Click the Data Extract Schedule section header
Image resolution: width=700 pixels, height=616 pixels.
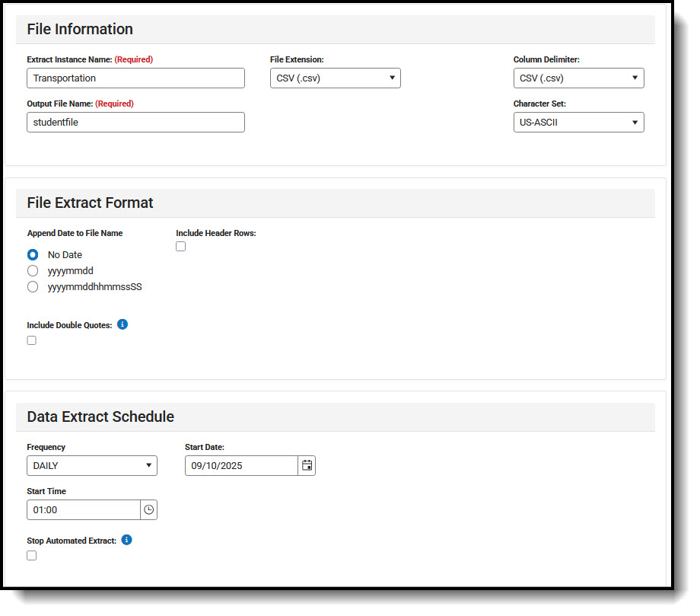click(100, 417)
